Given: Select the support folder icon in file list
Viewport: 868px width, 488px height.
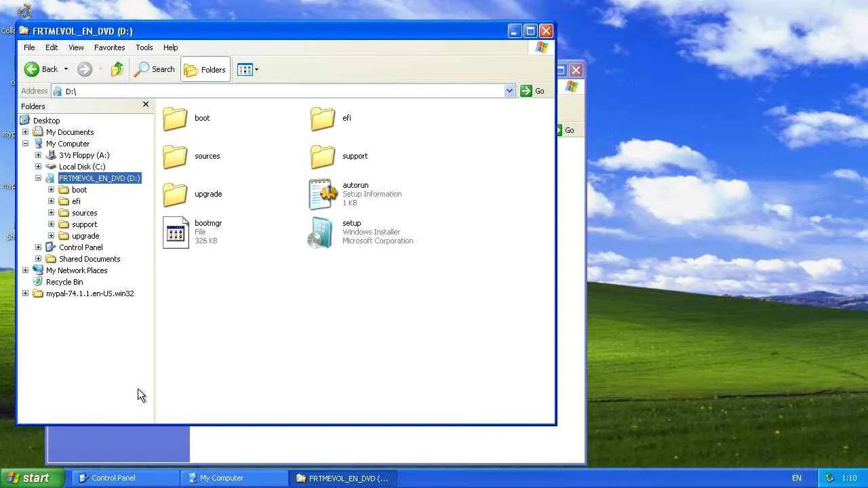Looking at the screenshot, I should click(x=323, y=157).
